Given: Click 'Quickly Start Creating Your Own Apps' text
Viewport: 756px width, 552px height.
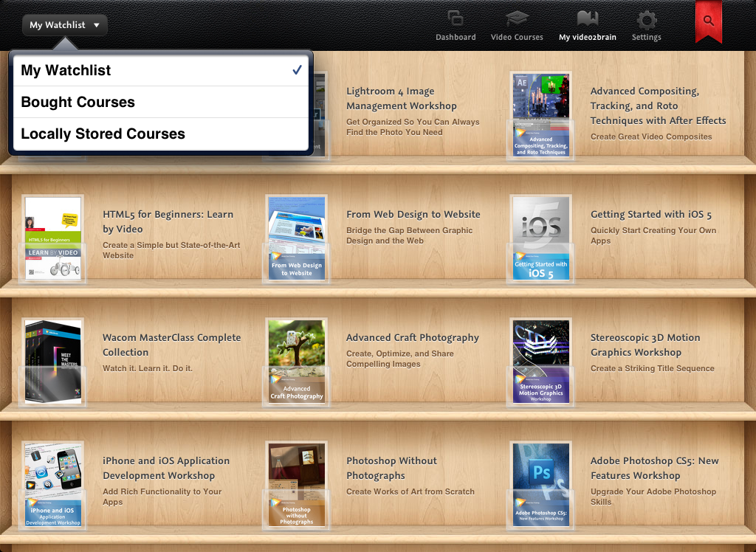Looking at the screenshot, I should click(x=653, y=235).
